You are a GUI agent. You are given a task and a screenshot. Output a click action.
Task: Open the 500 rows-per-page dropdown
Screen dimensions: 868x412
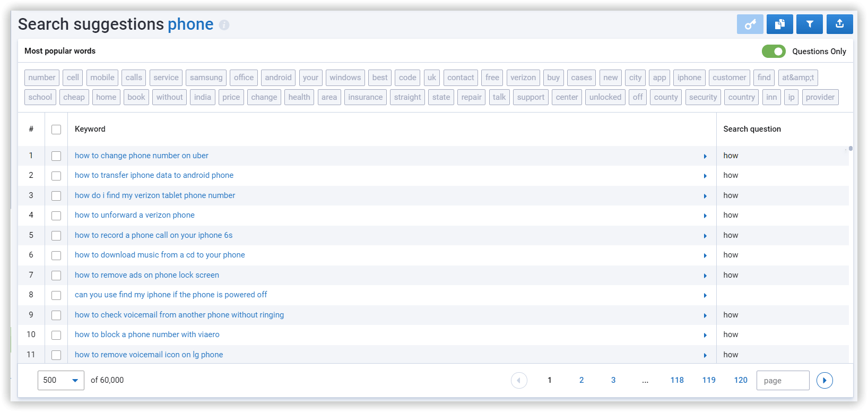tap(61, 380)
